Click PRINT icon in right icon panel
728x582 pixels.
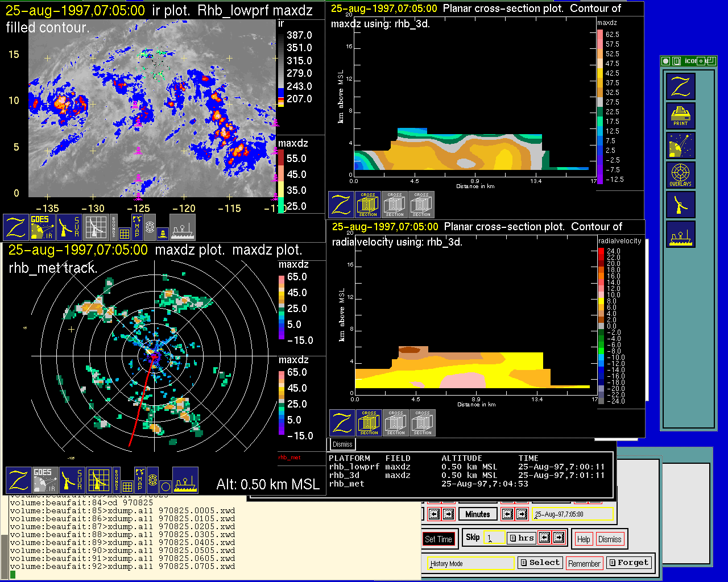tap(681, 116)
